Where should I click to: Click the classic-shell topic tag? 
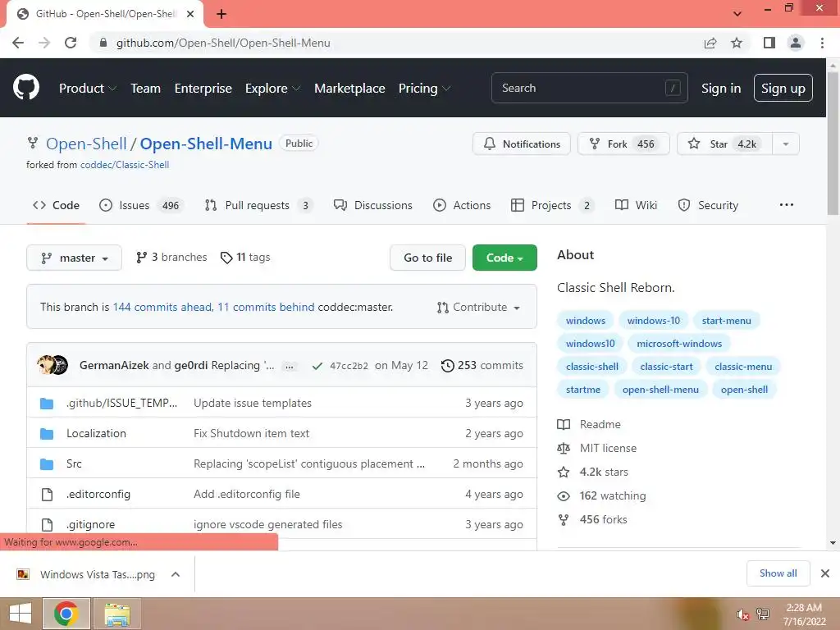point(591,367)
